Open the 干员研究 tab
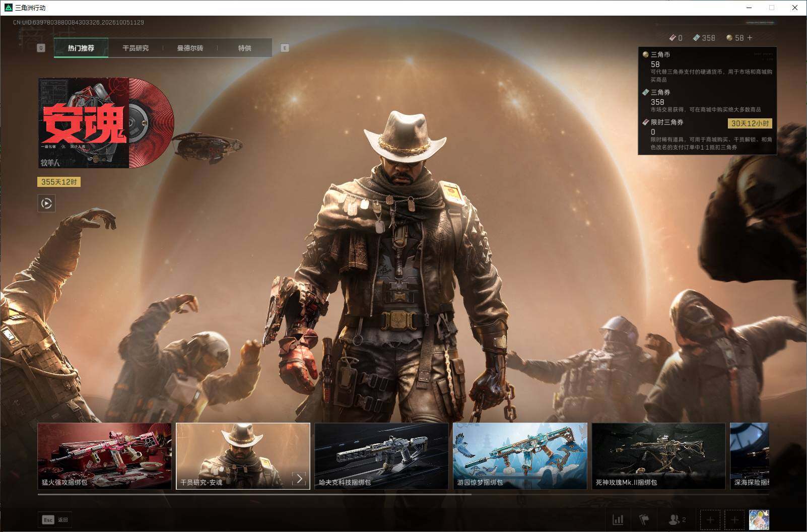 [x=136, y=48]
